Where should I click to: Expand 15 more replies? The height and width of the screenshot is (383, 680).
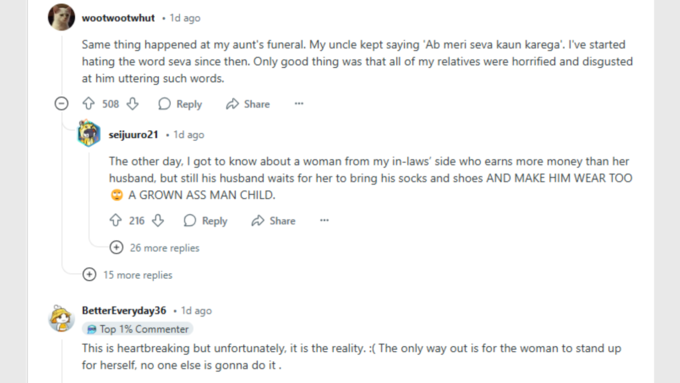coord(128,275)
